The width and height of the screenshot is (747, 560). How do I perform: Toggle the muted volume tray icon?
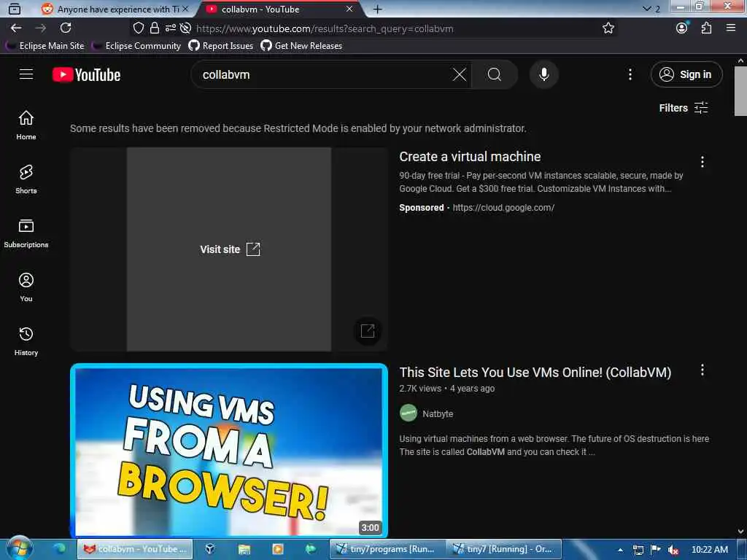click(x=673, y=550)
